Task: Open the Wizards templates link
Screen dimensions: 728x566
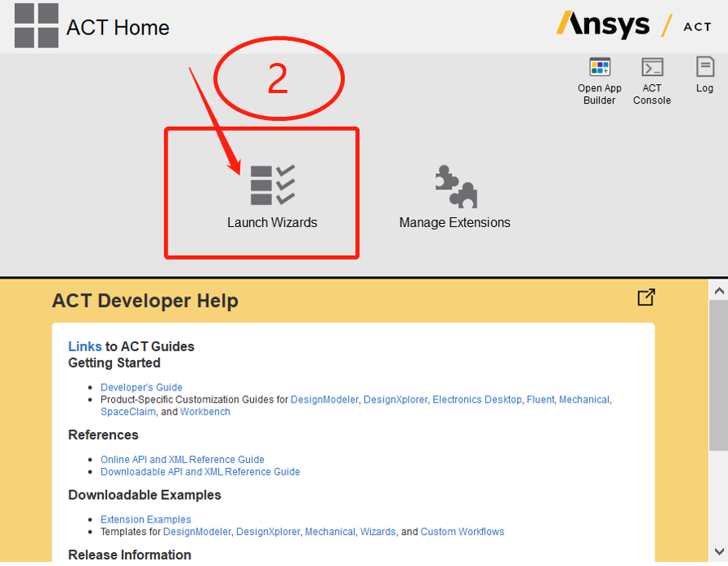Action: click(378, 532)
